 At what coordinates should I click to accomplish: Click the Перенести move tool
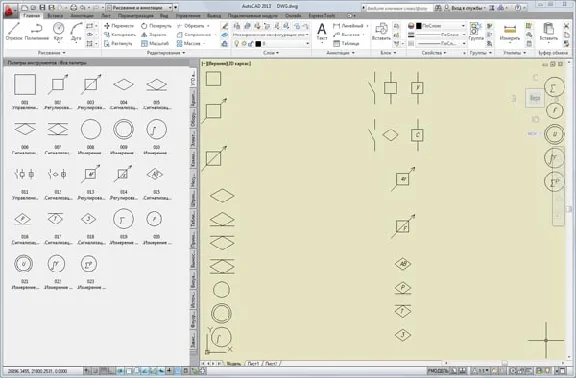(119, 26)
